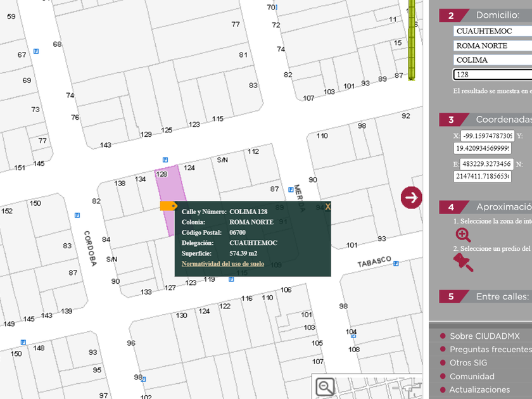Viewport: 532px width, 399px height.
Task: Open Preguntas frecuentes menu item
Action: coord(490,350)
